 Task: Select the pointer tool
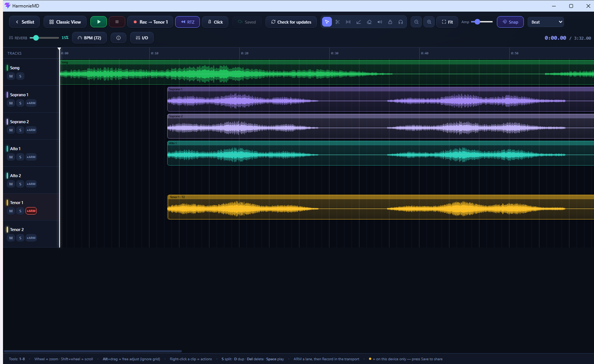tap(327, 22)
